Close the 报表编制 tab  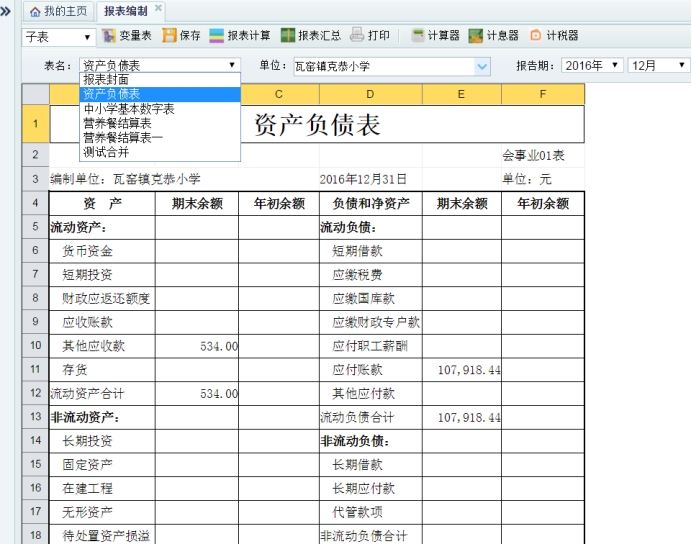click(x=158, y=8)
